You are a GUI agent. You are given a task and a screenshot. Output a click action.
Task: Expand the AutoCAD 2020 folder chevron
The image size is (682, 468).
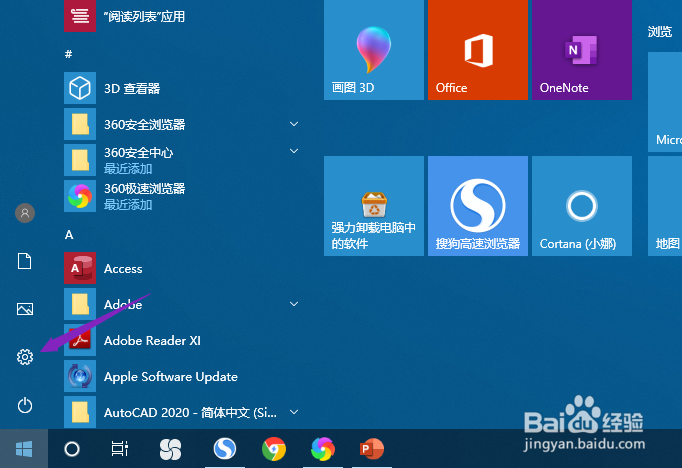pyautogui.click(x=294, y=412)
